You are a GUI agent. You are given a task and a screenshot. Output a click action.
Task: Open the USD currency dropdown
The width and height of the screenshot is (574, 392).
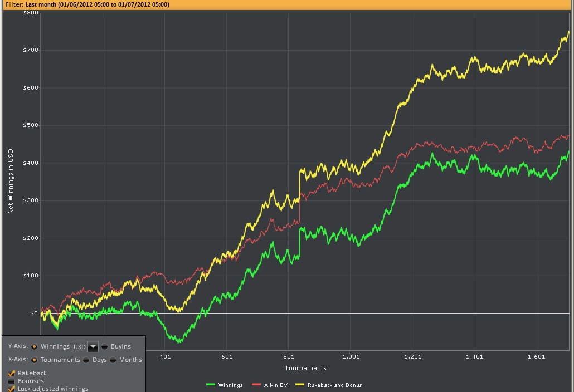click(x=93, y=347)
